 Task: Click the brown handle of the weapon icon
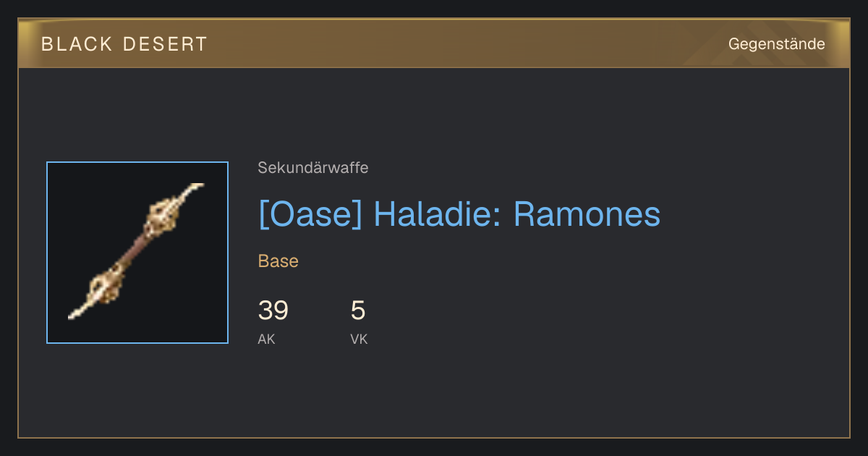tap(132, 248)
